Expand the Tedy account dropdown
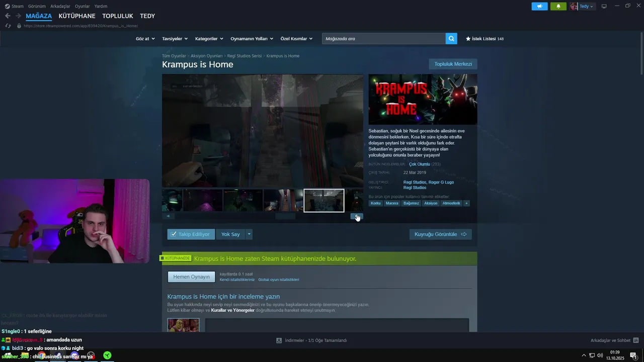This screenshot has width=644, height=362. tap(587, 7)
